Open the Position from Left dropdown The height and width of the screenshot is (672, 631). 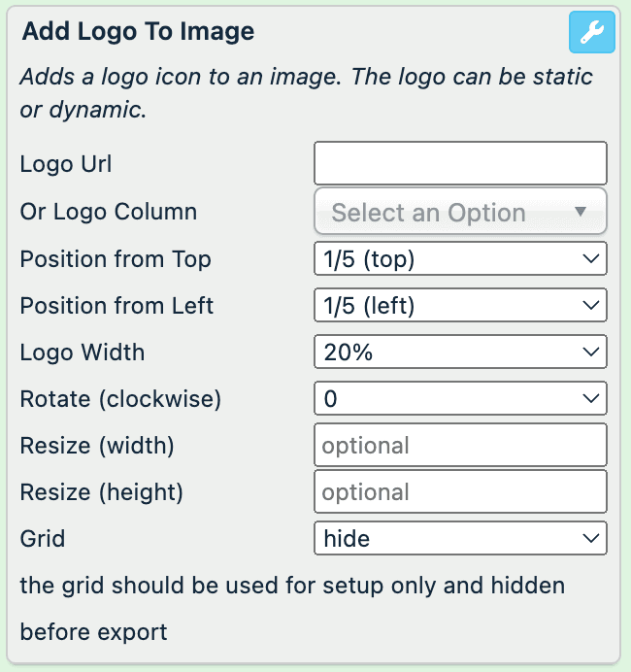click(x=460, y=306)
